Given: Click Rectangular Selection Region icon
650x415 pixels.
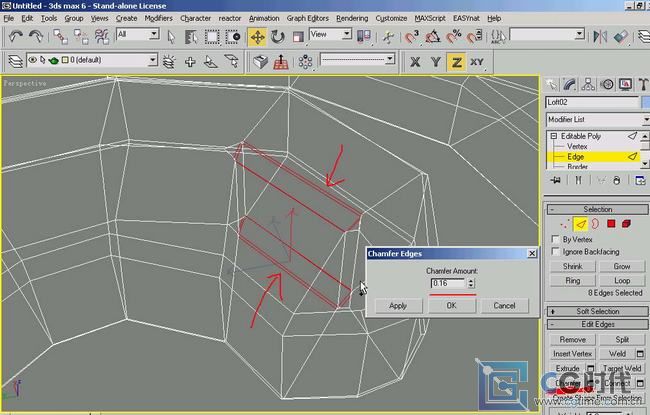Looking at the screenshot, I should click(212, 37).
